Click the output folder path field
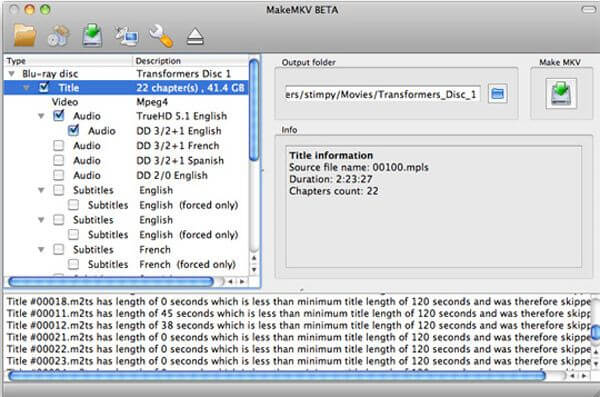This screenshot has height=397, width=600. (x=383, y=94)
